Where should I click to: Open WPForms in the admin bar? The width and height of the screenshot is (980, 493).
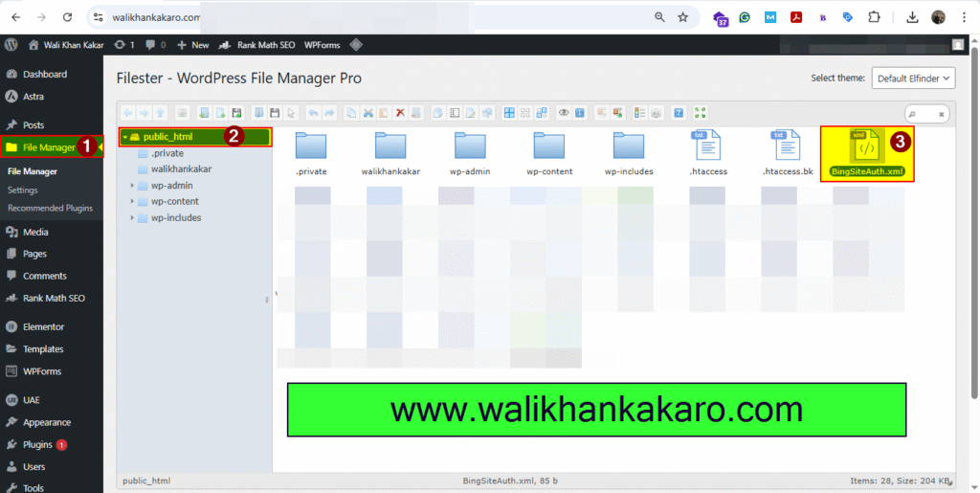pos(322,45)
